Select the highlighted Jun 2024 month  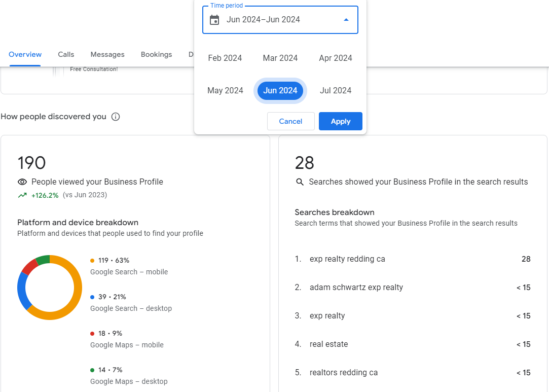click(280, 90)
